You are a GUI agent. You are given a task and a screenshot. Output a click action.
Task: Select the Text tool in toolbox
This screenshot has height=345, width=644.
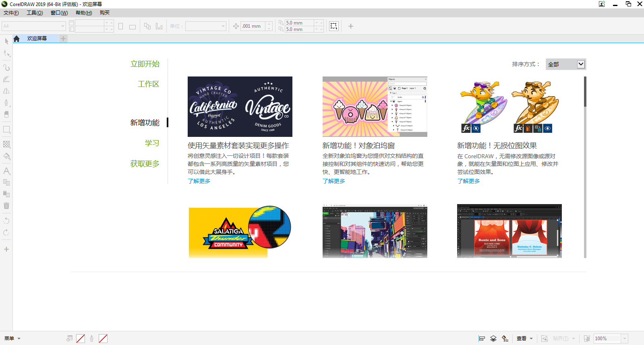[x=6, y=171]
